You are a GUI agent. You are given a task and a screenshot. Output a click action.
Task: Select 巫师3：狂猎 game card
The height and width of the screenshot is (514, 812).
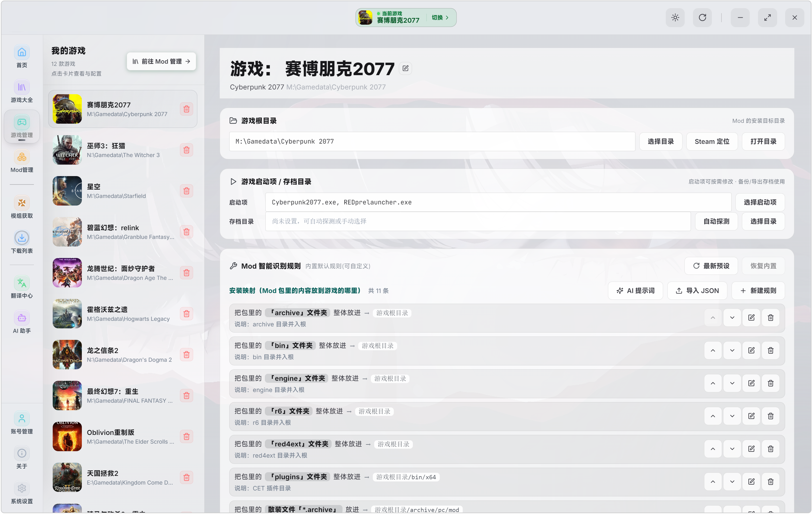[123, 150]
